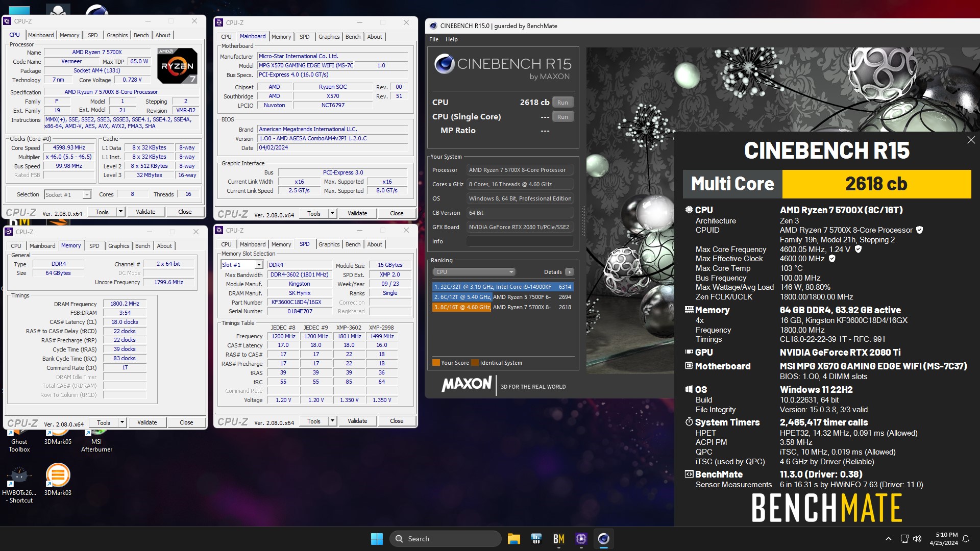This screenshot has width=980, height=551.
Task: Click Close in the Memory CPU-Z window
Action: coord(186,422)
